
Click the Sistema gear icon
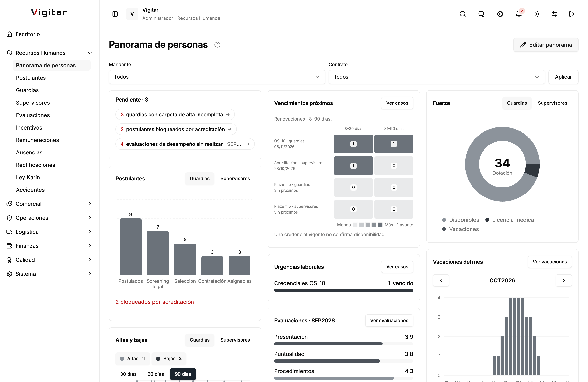tap(9, 274)
